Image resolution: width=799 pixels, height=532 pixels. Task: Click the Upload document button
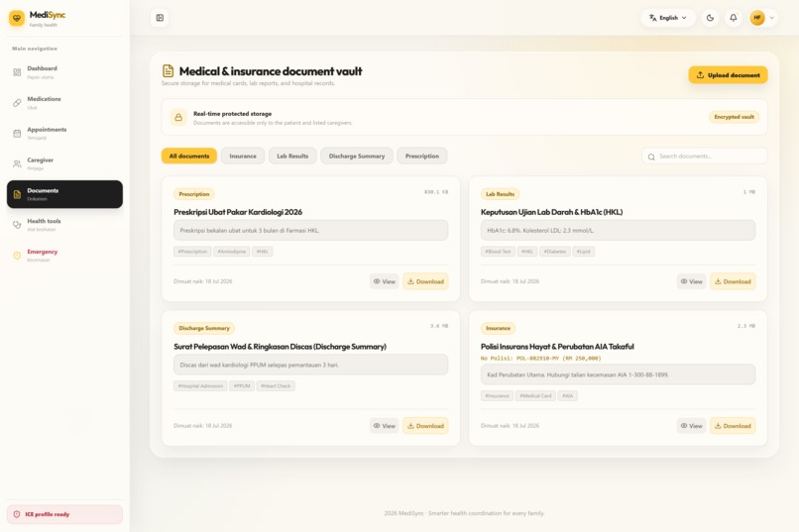coord(728,75)
